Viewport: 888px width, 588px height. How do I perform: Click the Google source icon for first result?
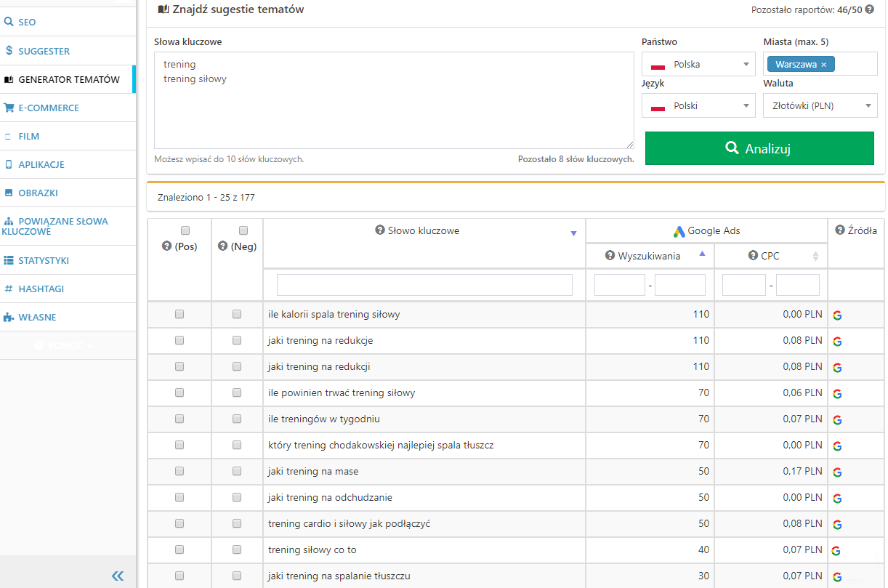(837, 315)
